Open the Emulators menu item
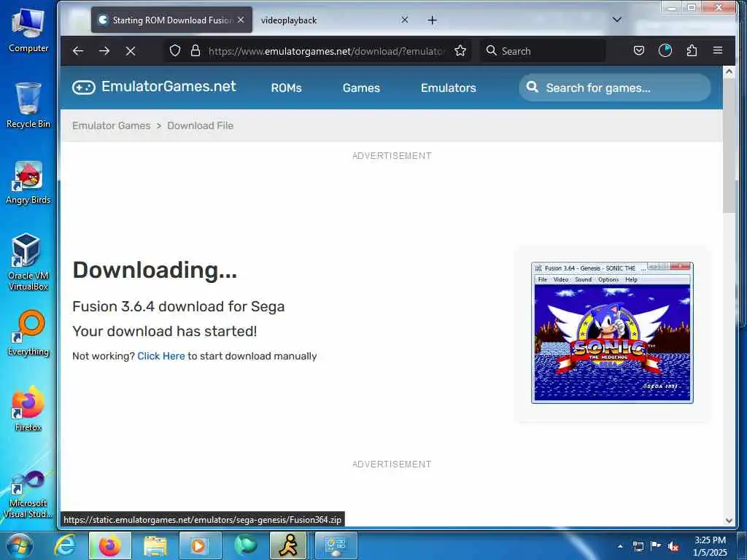This screenshot has height=560, width=747. (449, 87)
